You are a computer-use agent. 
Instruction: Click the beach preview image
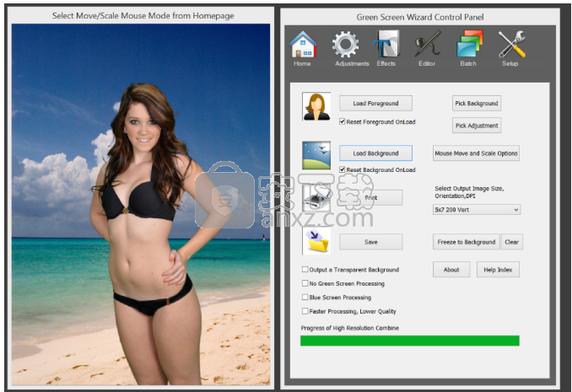click(141, 204)
